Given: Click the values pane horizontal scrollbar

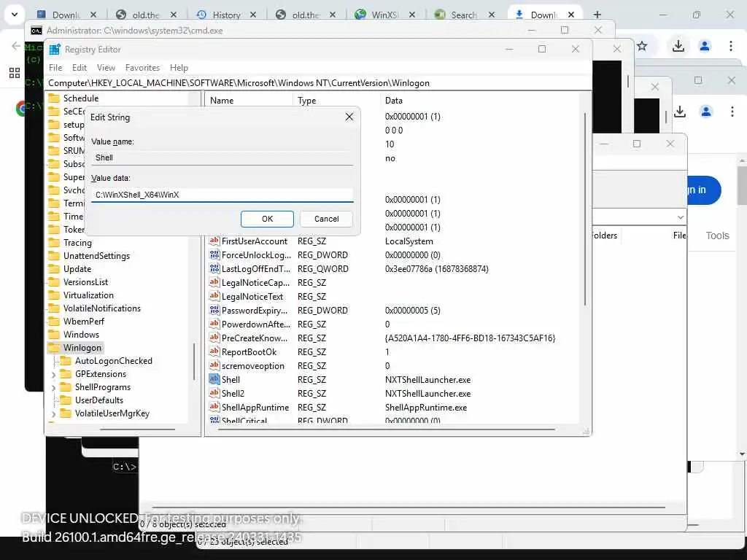Looking at the screenshot, I should coord(387,429).
